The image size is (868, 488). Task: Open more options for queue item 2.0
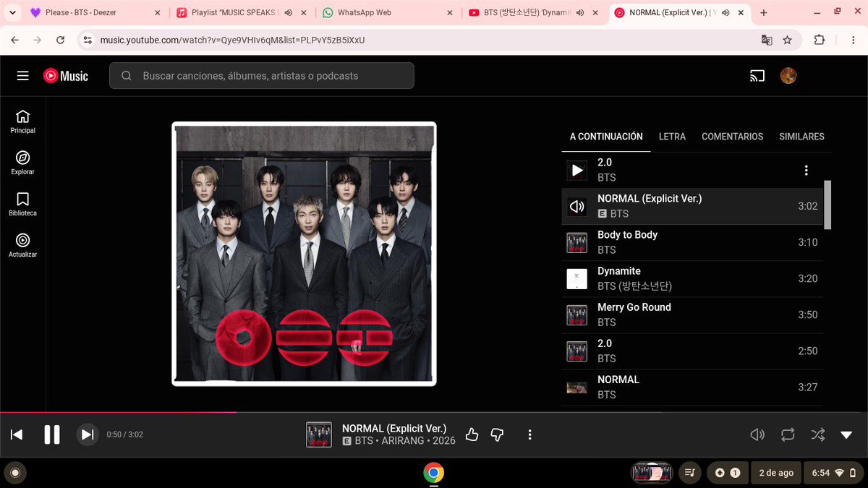pyautogui.click(x=807, y=171)
